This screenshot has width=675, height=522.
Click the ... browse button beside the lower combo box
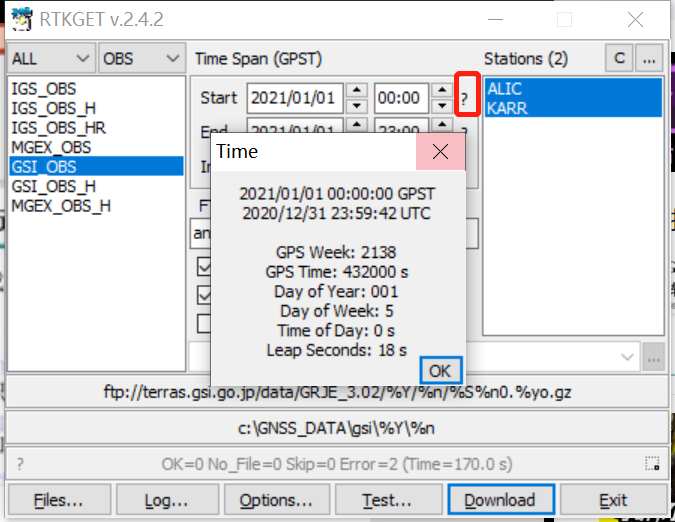(x=654, y=358)
